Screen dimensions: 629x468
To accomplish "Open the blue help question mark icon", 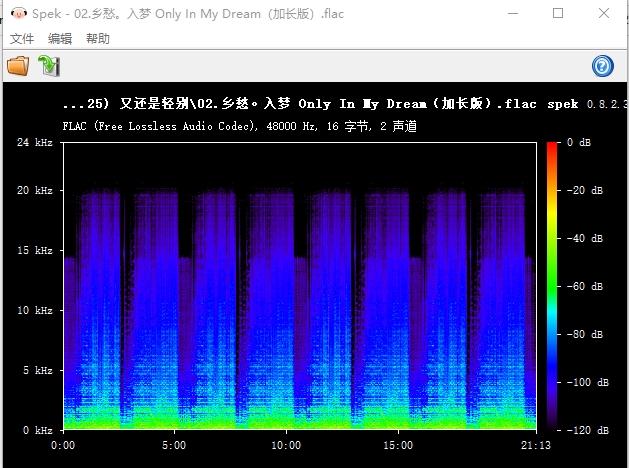I will (603, 66).
